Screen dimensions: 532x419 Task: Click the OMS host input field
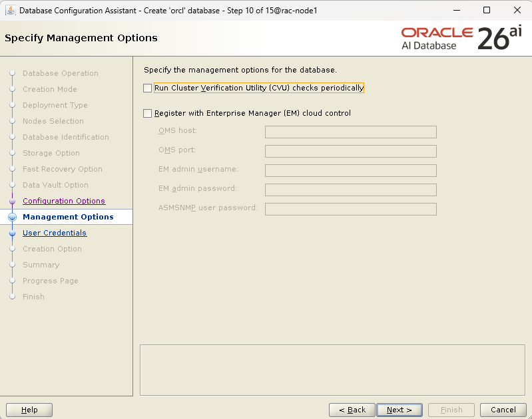pyautogui.click(x=350, y=132)
